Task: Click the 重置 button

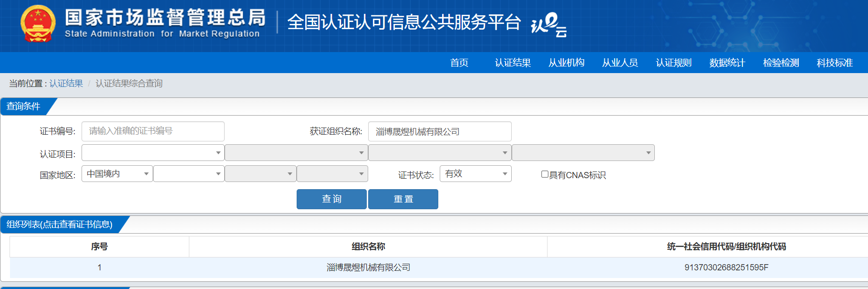Action: click(403, 199)
